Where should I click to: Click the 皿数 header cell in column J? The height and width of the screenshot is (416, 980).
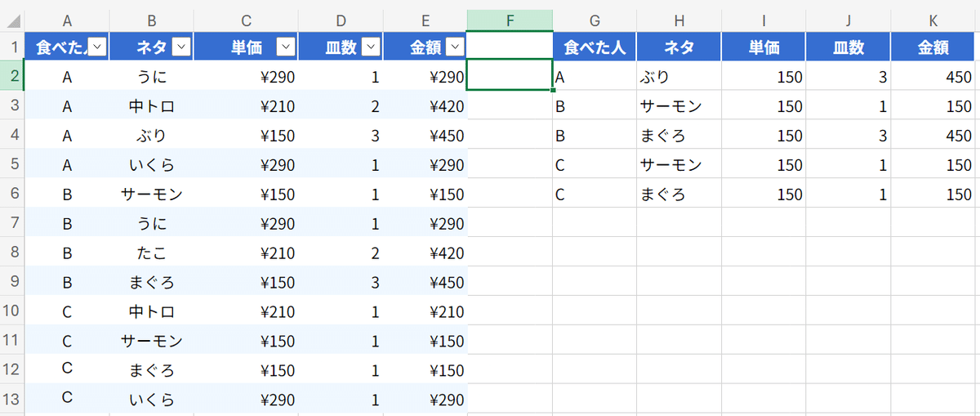tap(849, 47)
